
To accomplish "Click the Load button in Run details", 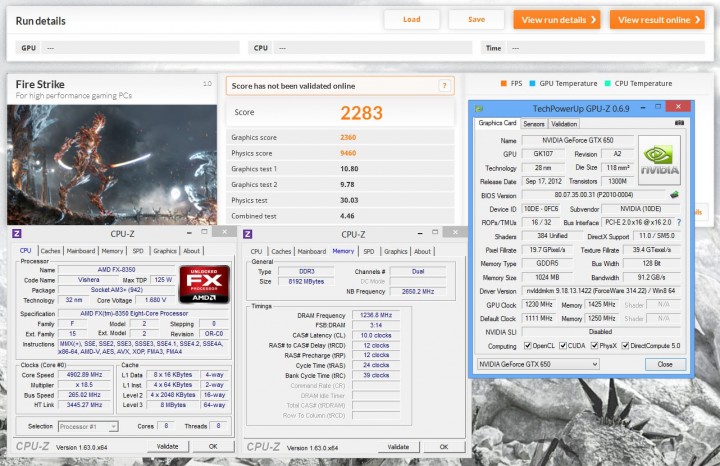I will pyautogui.click(x=411, y=19).
